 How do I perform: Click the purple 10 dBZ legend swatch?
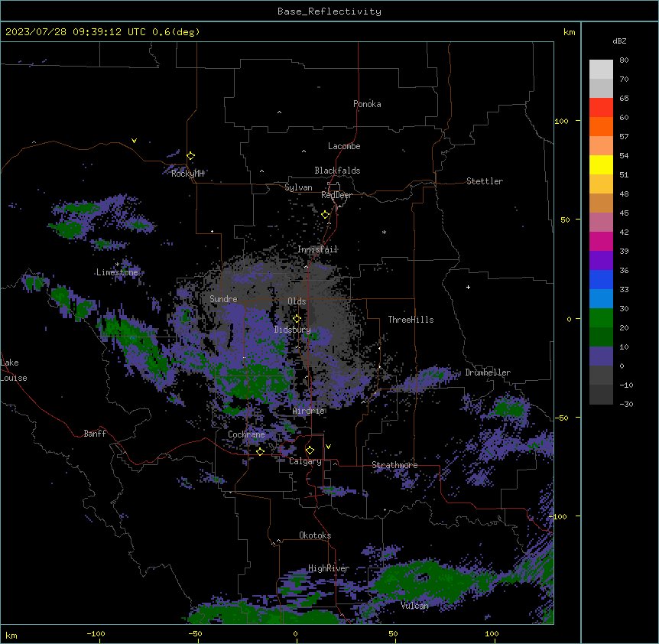pos(601,356)
